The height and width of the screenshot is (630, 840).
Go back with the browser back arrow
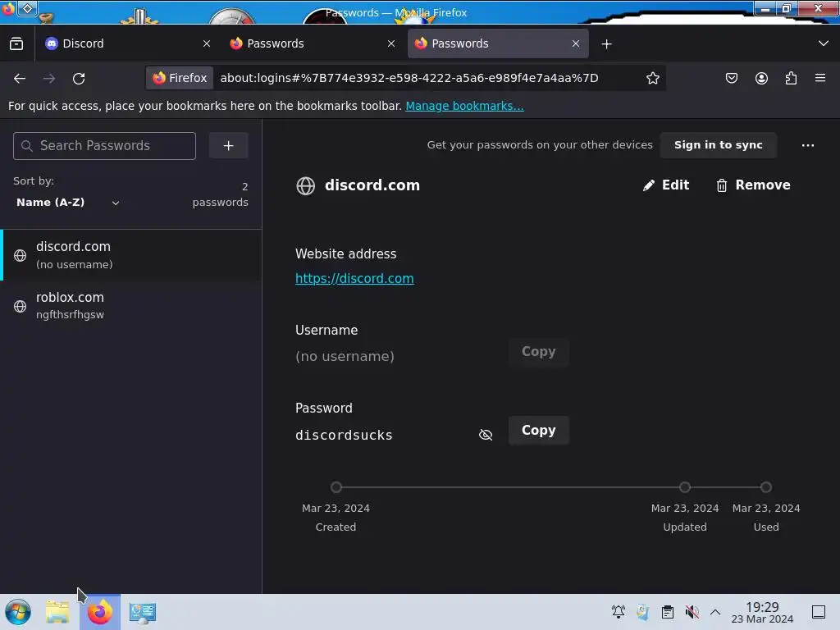(20, 78)
